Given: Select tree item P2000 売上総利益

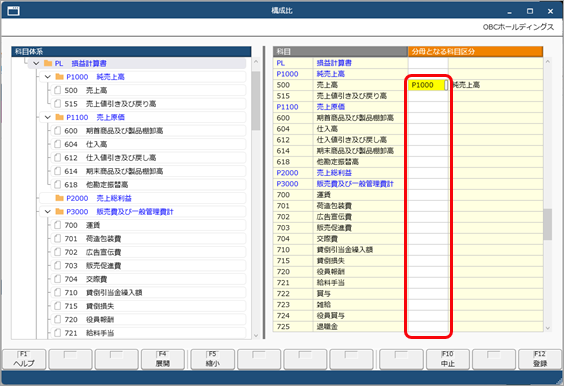Looking at the screenshot, I should (x=143, y=198).
